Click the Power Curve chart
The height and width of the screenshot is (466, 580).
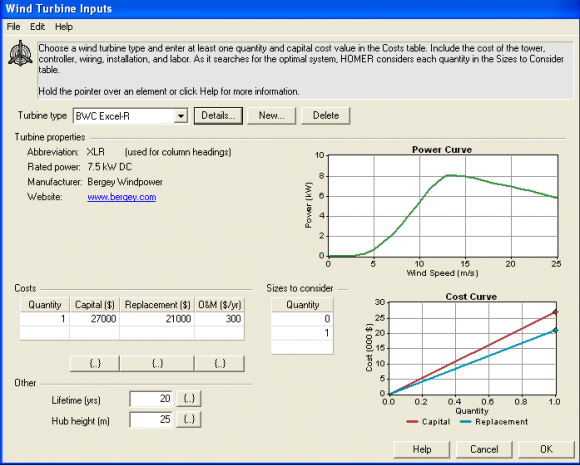coord(443,206)
